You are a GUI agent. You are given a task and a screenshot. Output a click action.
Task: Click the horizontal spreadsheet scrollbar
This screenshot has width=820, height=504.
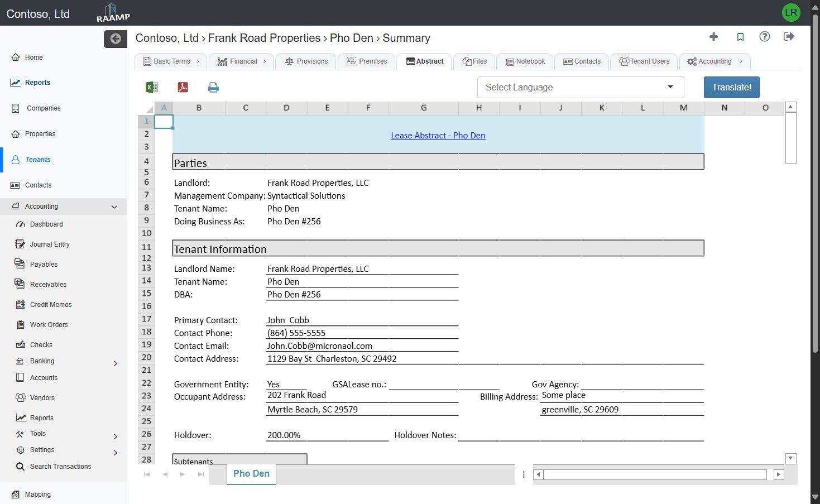[655, 474]
